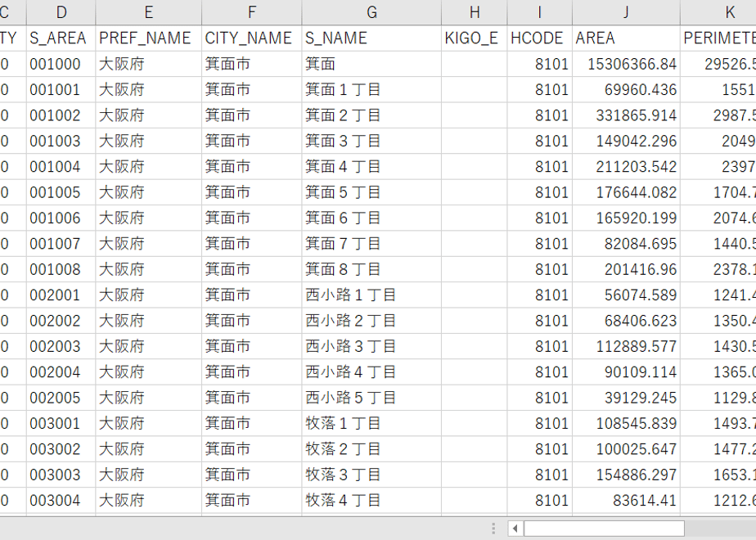Select cell containing 001004

tap(61, 167)
